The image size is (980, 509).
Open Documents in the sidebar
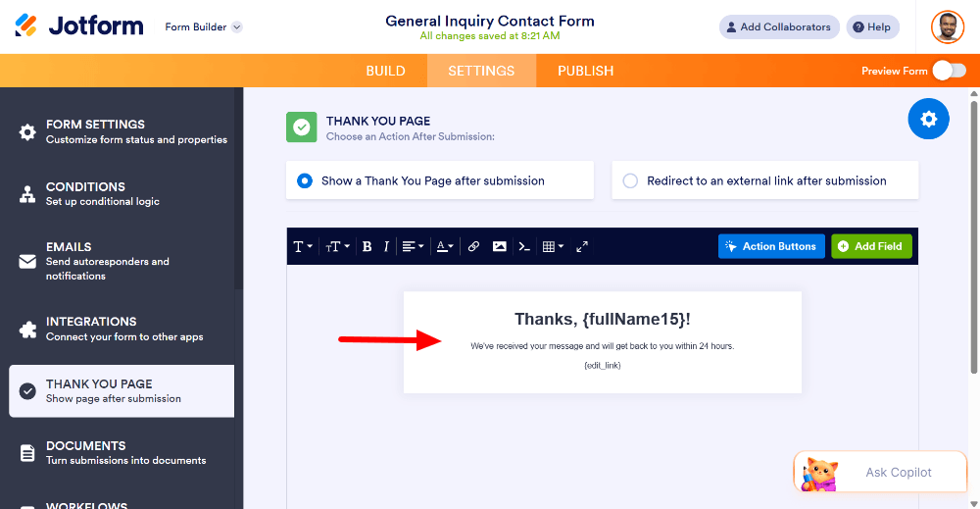point(122,453)
